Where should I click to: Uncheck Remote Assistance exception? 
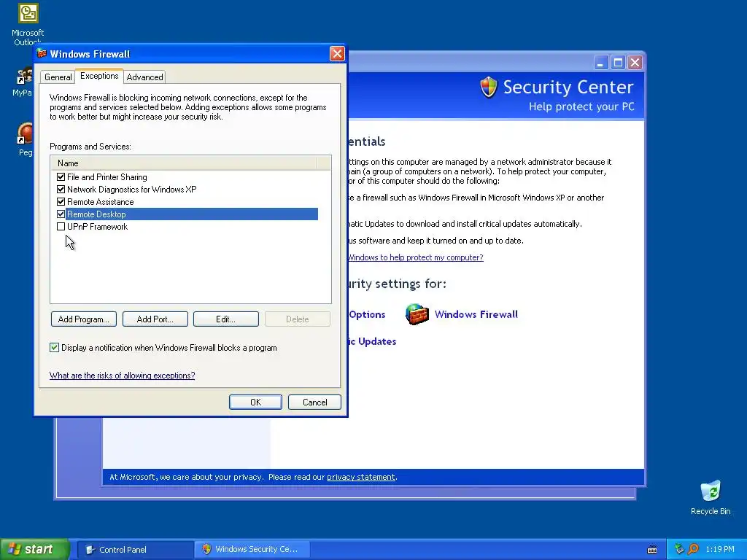tap(61, 202)
